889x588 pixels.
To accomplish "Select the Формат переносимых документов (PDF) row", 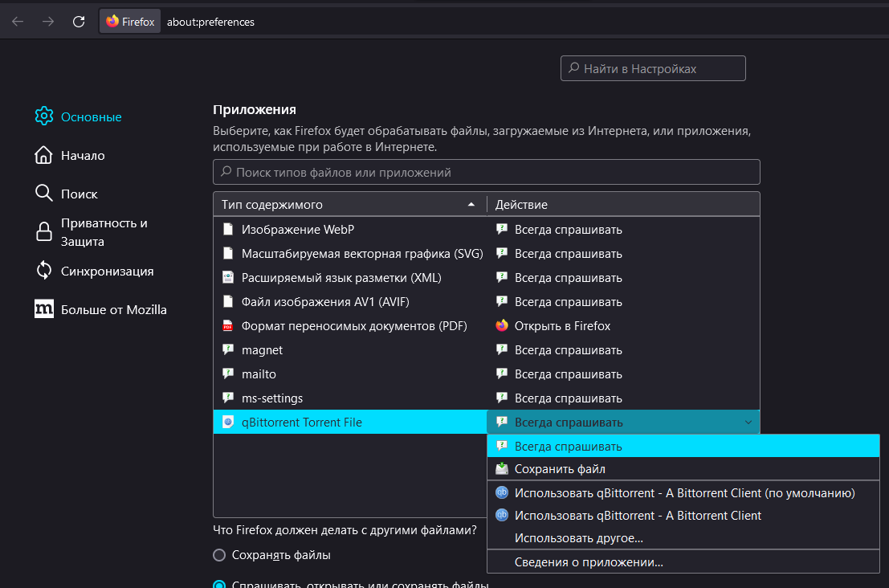I will click(350, 325).
